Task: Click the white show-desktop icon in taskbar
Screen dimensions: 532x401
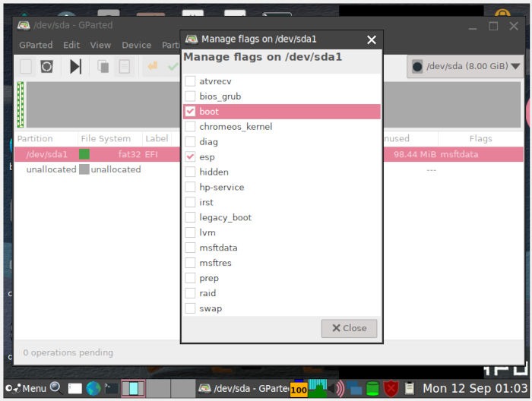Action: point(75,388)
